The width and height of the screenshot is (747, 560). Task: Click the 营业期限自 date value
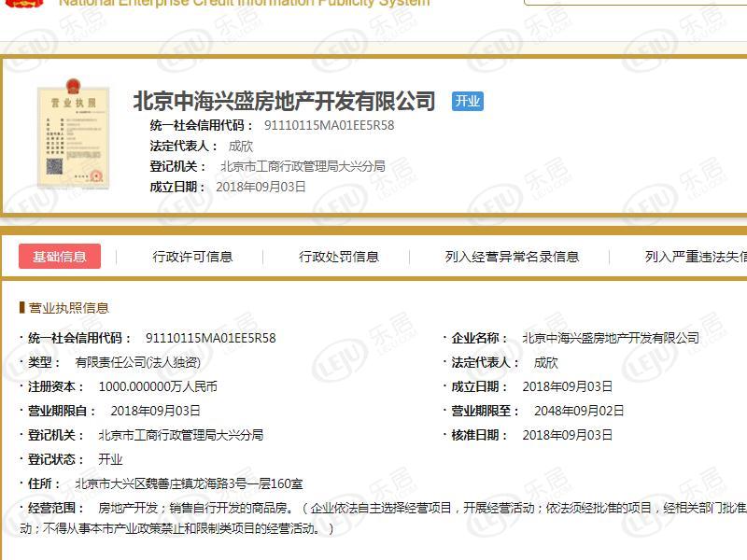pos(155,411)
